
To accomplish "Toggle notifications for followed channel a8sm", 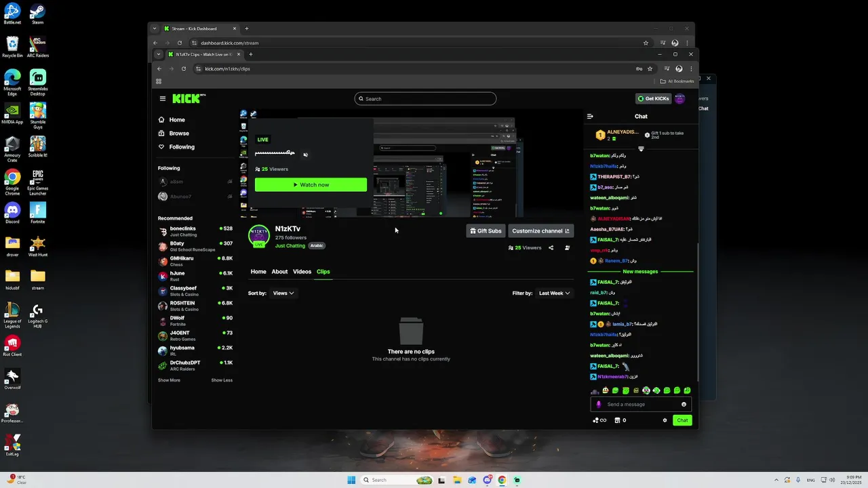I will pos(230,182).
